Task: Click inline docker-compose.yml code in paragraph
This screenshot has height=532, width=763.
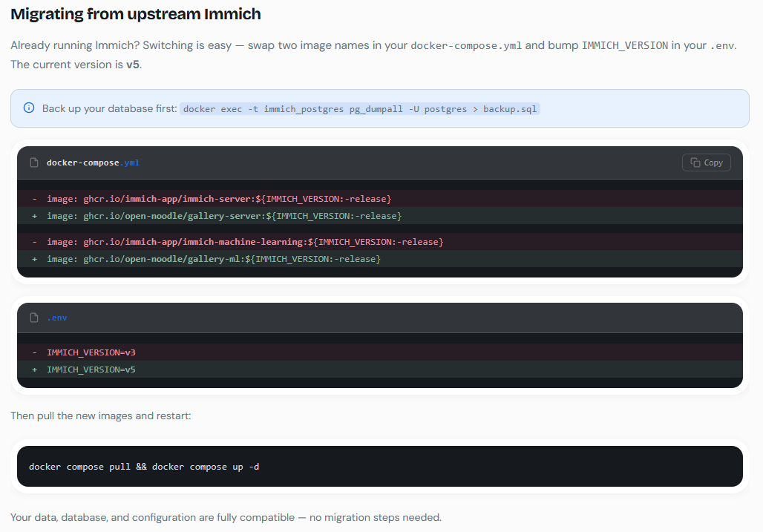Action: coord(466,46)
